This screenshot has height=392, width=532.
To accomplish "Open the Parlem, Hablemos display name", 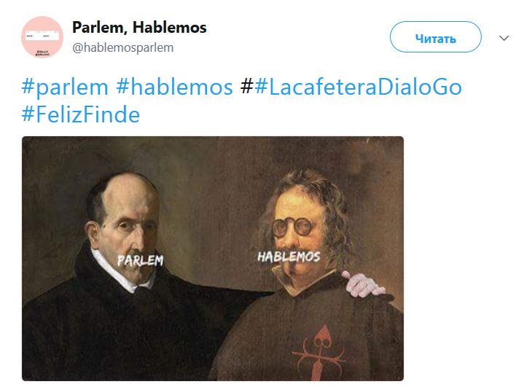I will [x=139, y=28].
